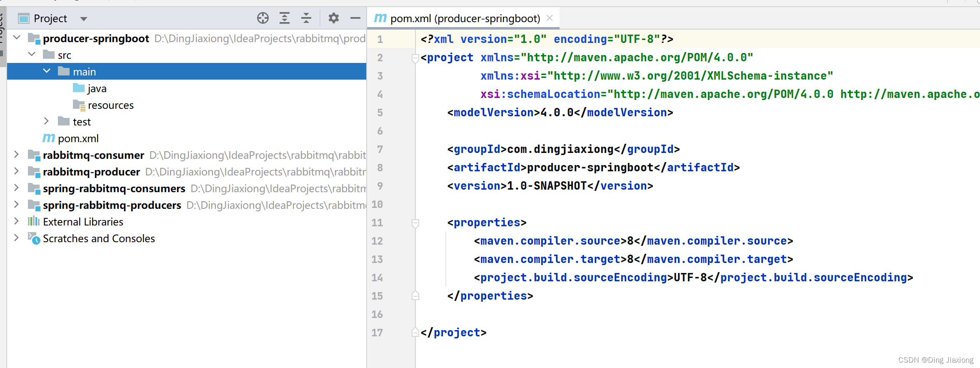980x368 pixels.
Task: Open Project panel settings gear
Action: tap(334, 18)
